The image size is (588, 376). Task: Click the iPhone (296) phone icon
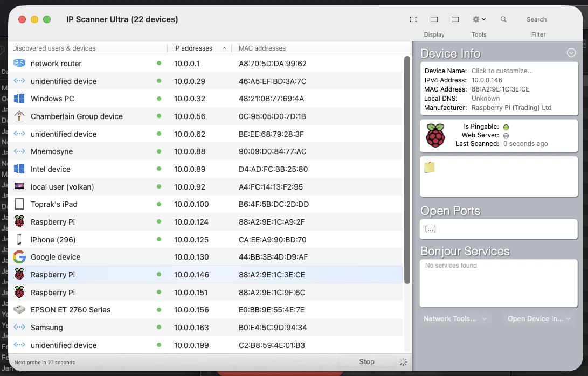tap(19, 239)
